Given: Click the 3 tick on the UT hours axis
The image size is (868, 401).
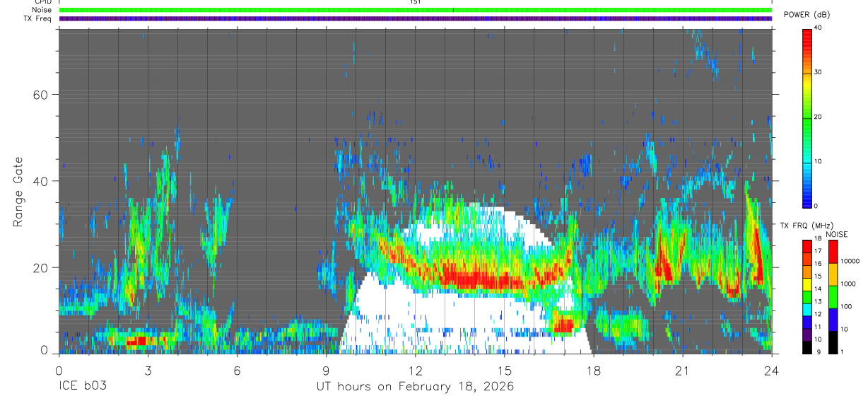Looking at the screenshot, I should 148,371.
